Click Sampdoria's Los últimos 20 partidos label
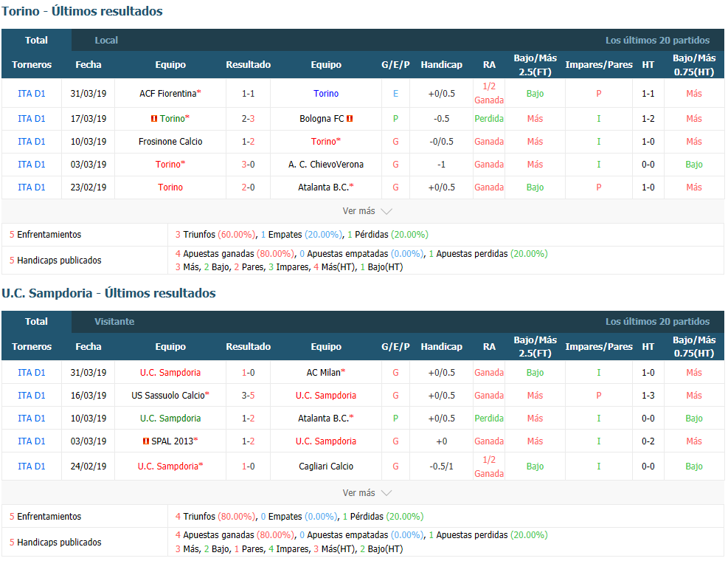 pos(657,322)
